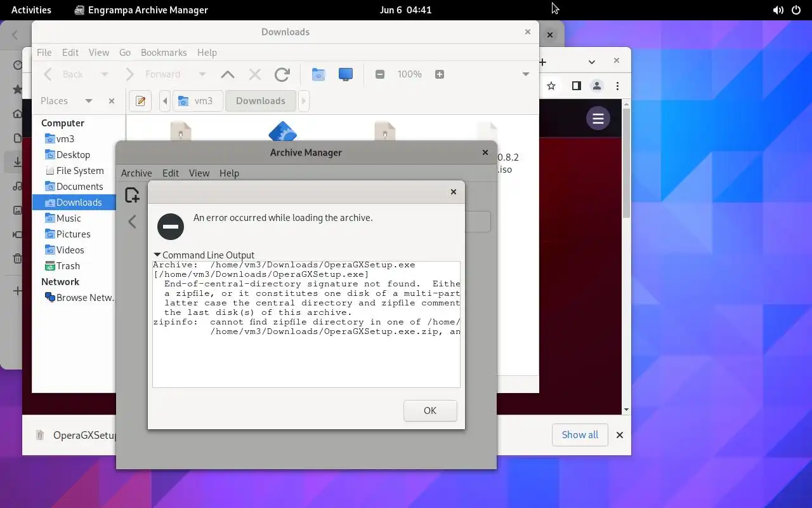Open the browser profile avatar
This screenshot has height=508, width=812.
coord(596,86)
